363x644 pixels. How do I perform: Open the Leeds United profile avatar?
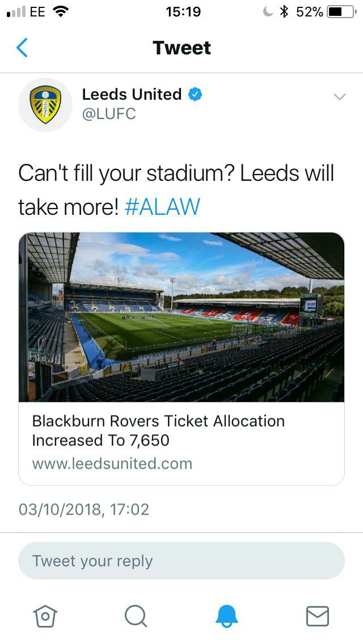click(x=45, y=105)
